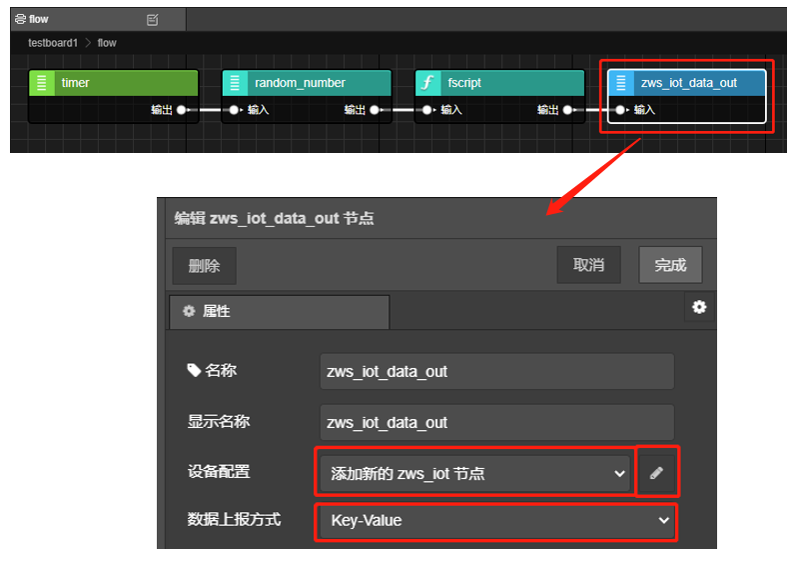
Task: Click pencil icon to edit zws_iot config
Action: click(657, 473)
